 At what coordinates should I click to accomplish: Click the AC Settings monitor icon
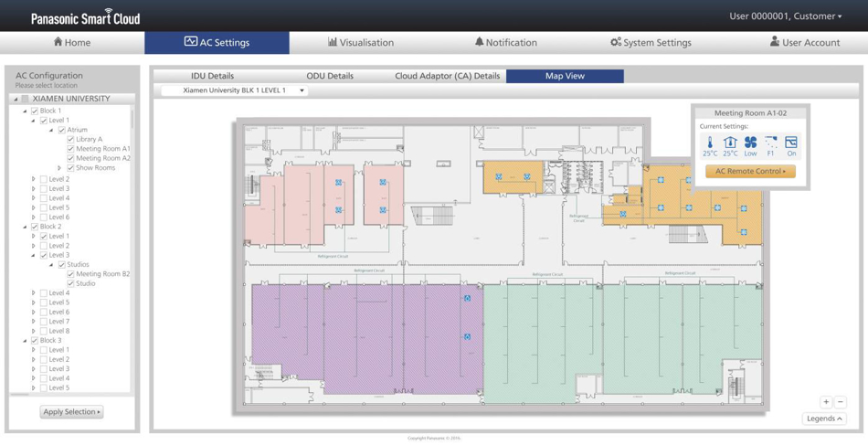pos(190,41)
